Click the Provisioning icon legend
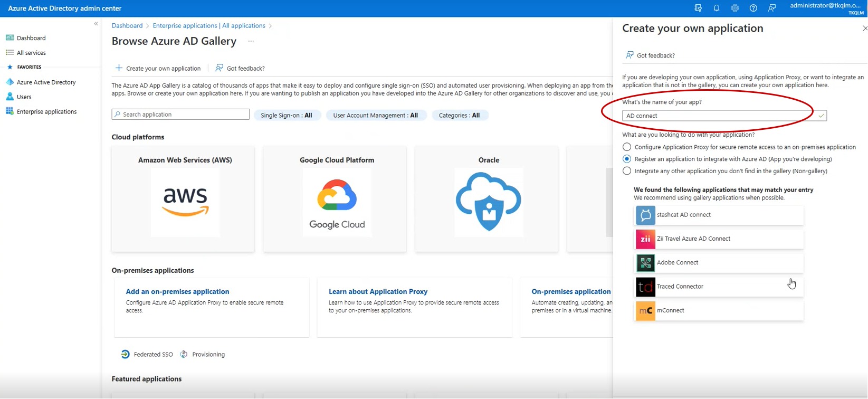Image resolution: width=868 pixels, height=399 pixels. coord(203,355)
